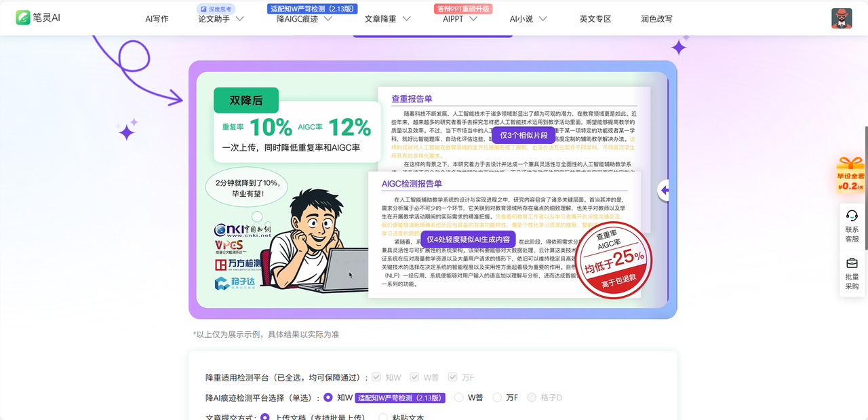Expand the 文章降重 dropdown arrow

click(406, 19)
